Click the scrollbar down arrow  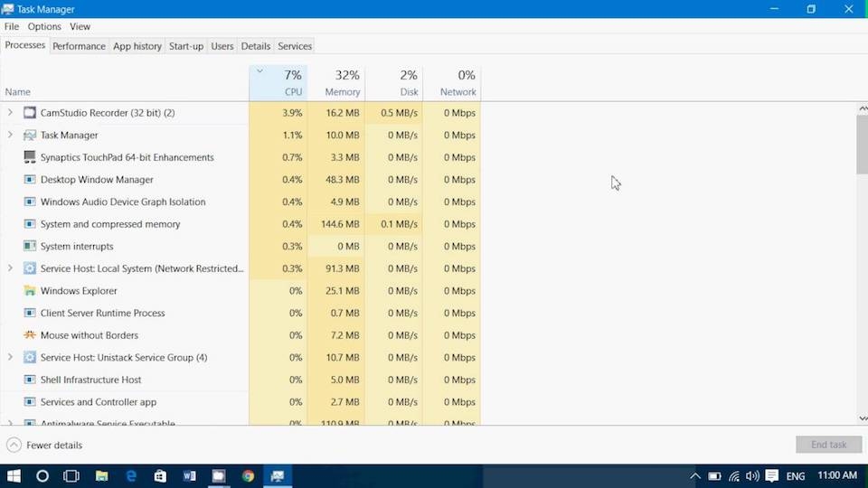click(x=863, y=418)
